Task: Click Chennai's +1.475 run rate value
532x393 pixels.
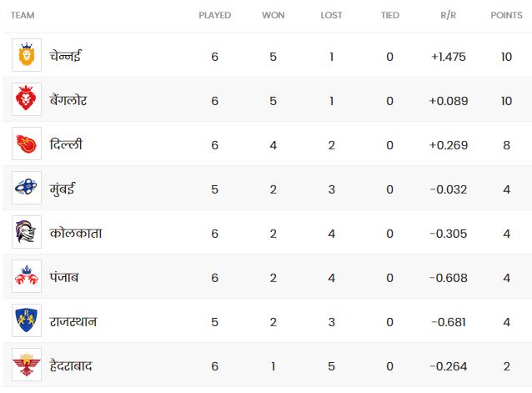Action: tap(449, 57)
